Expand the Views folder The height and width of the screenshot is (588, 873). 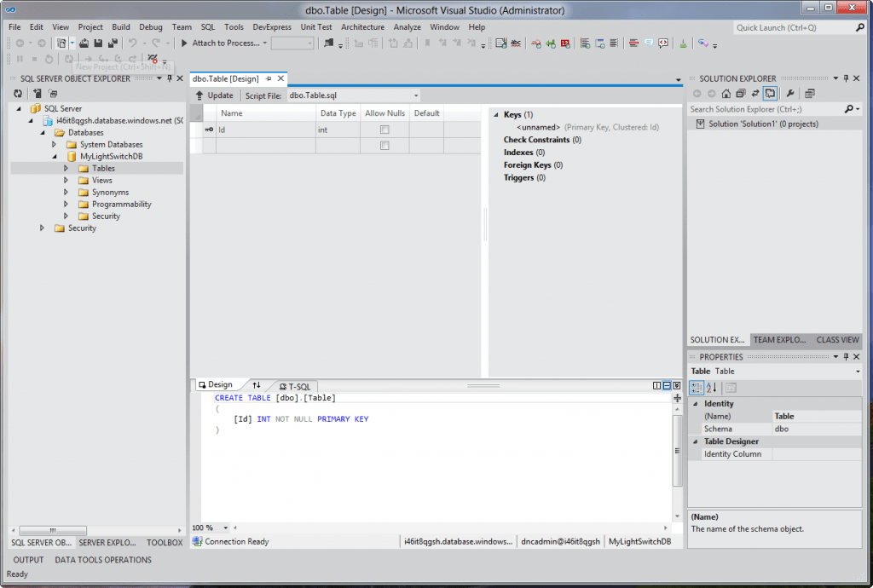pyautogui.click(x=66, y=181)
